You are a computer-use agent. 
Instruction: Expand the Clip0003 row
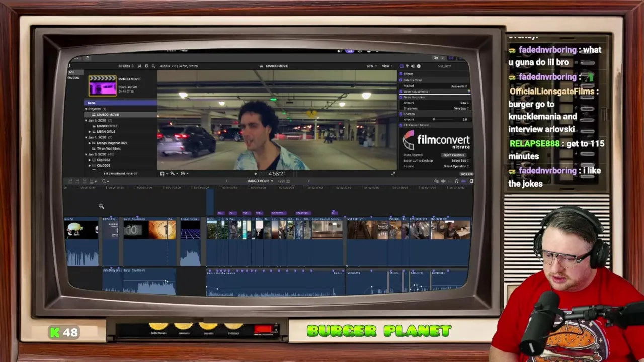click(x=90, y=160)
